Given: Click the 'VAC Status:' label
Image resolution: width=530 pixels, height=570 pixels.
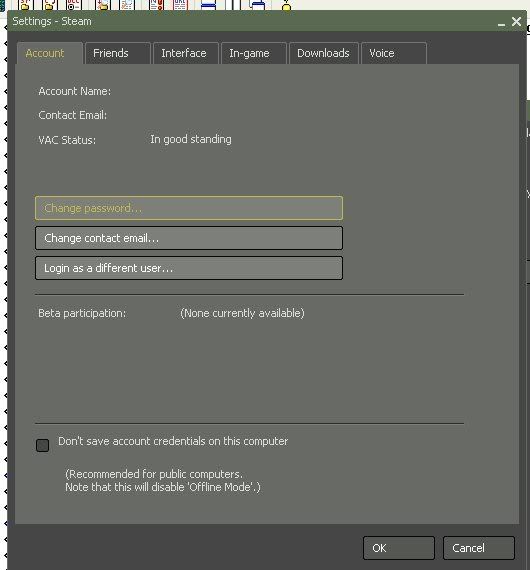Looking at the screenshot, I should pos(67,140).
